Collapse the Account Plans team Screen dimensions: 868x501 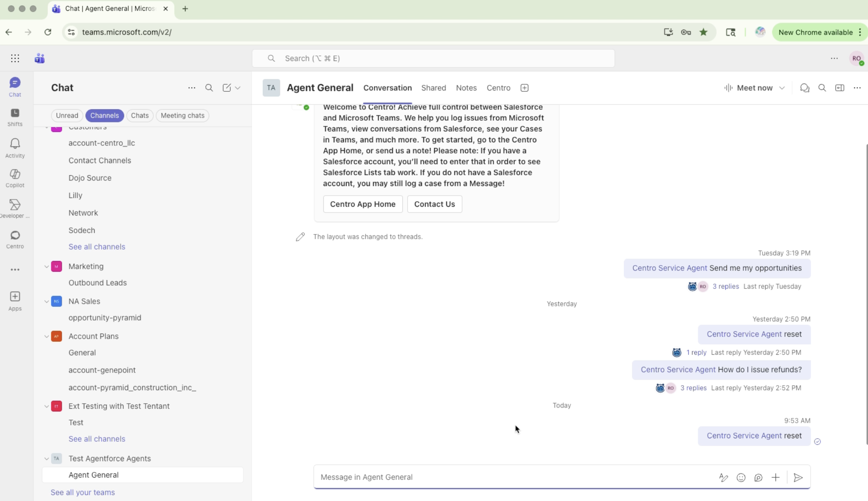tap(47, 336)
